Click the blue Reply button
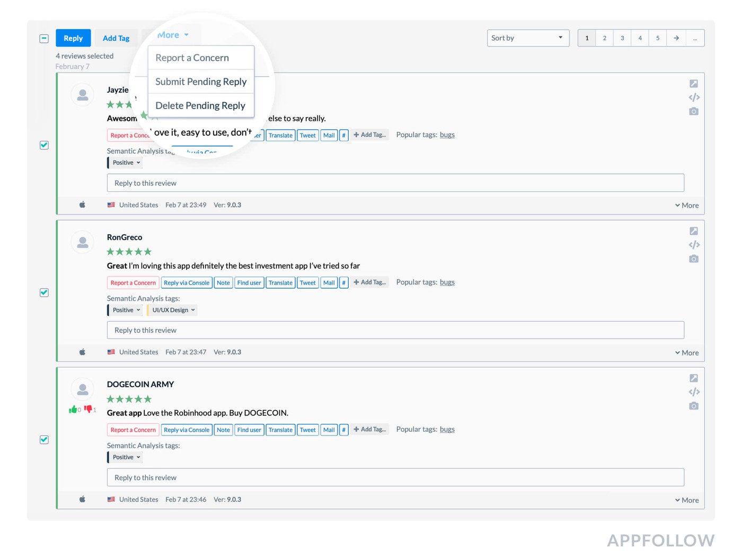 (73, 38)
